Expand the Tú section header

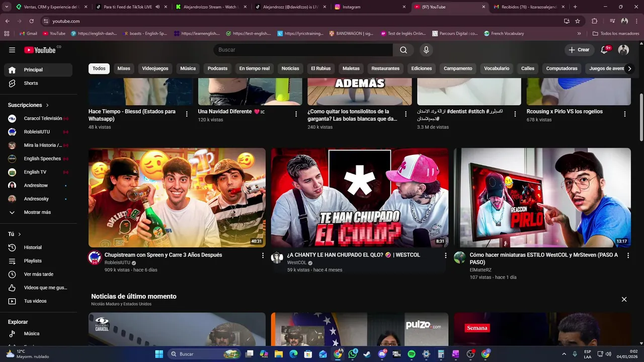(15, 234)
